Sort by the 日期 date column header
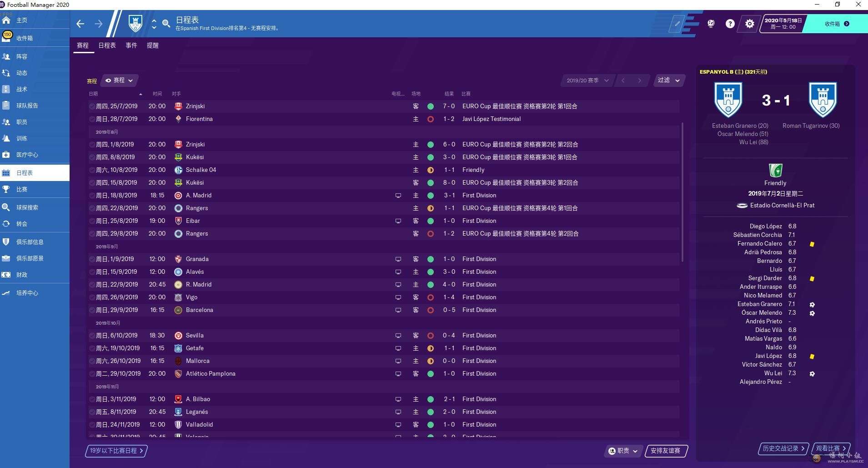The width and height of the screenshot is (868, 468). [x=93, y=94]
